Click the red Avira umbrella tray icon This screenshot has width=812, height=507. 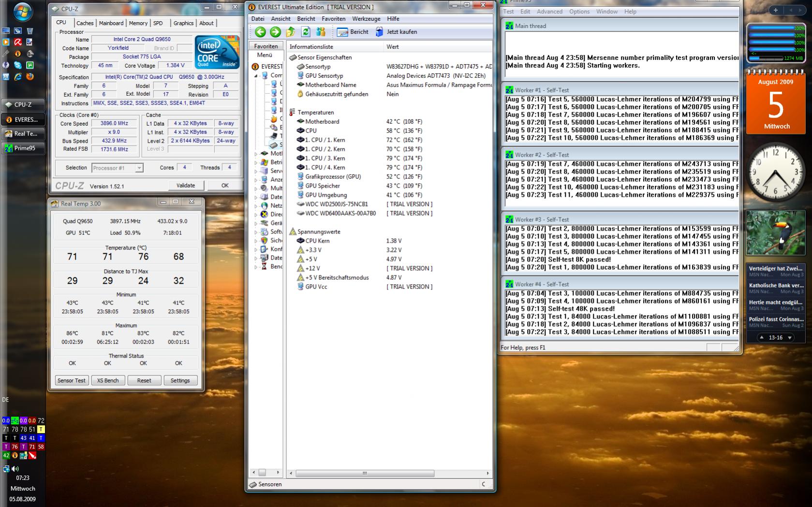point(32,455)
